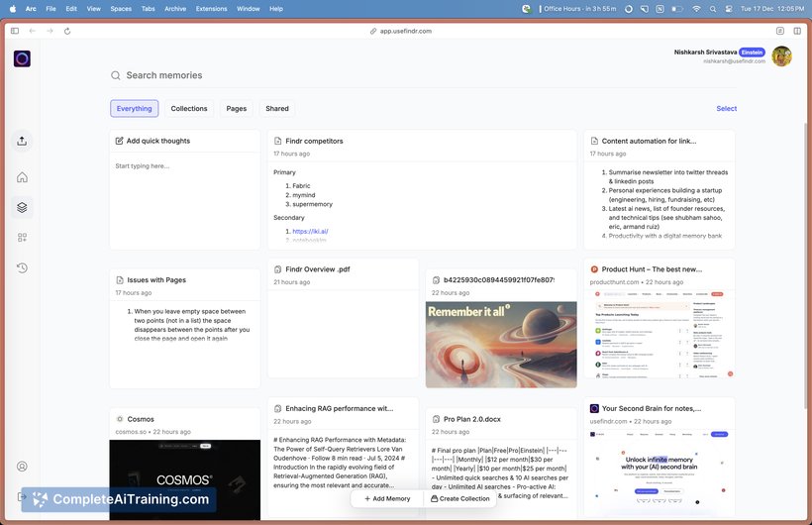Screen dimensions: 812x525
Task: Open the Enhacing RAG performance card title
Action: click(340, 408)
